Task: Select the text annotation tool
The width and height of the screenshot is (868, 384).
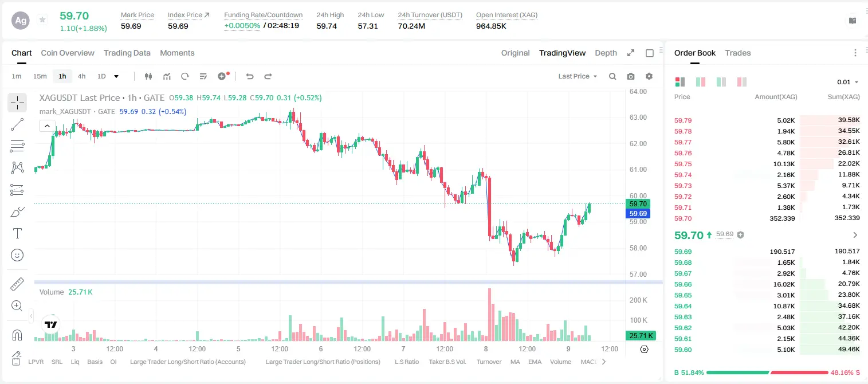Action: point(17,233)
